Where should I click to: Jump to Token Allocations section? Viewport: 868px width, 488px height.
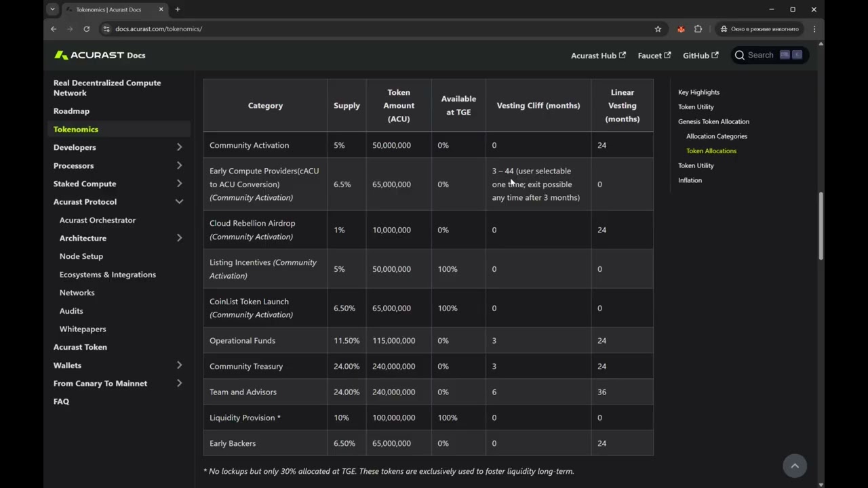pyautogui.click(x=711, y=151)
